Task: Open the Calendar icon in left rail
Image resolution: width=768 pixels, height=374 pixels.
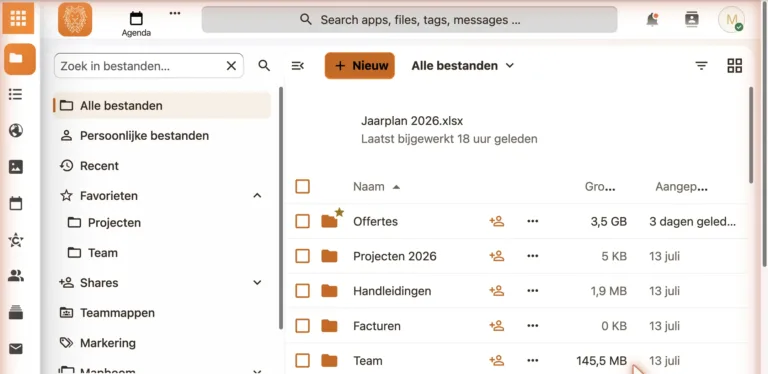Action: coord(16,203)
